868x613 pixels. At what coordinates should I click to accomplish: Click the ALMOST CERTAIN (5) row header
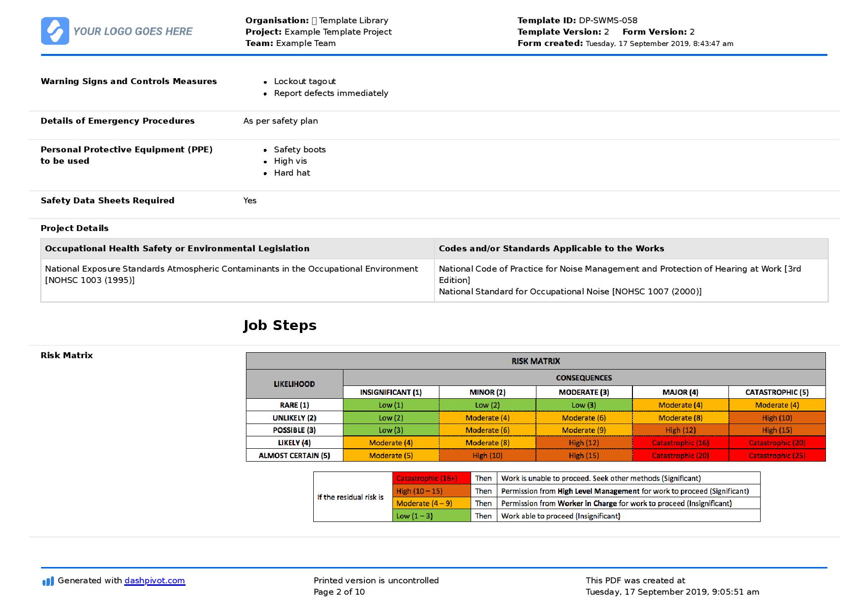point(294,456)
